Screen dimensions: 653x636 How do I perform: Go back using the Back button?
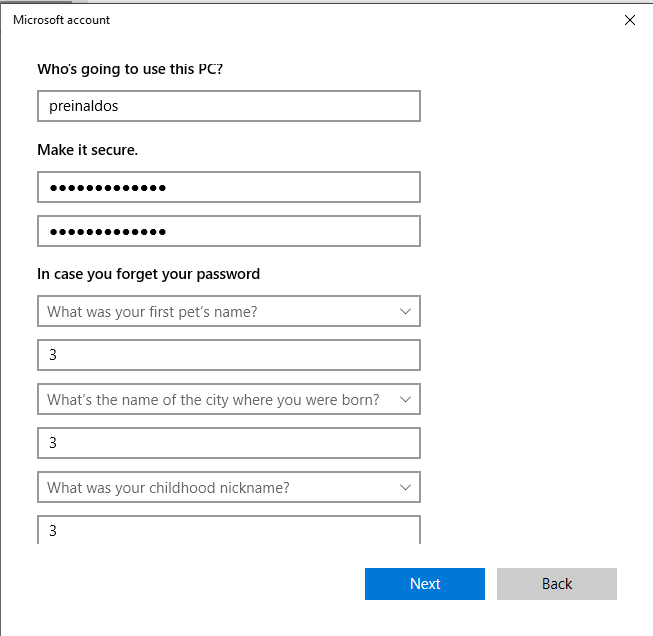(x=556, y=584)
